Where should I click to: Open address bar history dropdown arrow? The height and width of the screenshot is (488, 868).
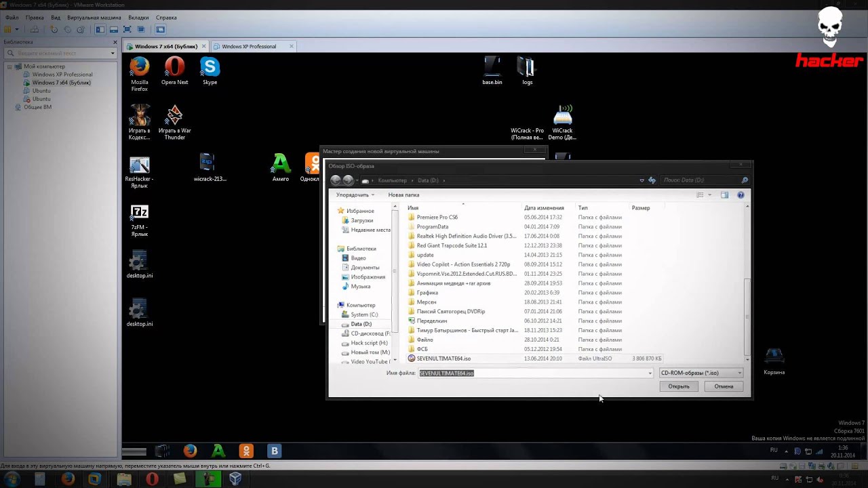pyautogui.click(x=642, y=180)
